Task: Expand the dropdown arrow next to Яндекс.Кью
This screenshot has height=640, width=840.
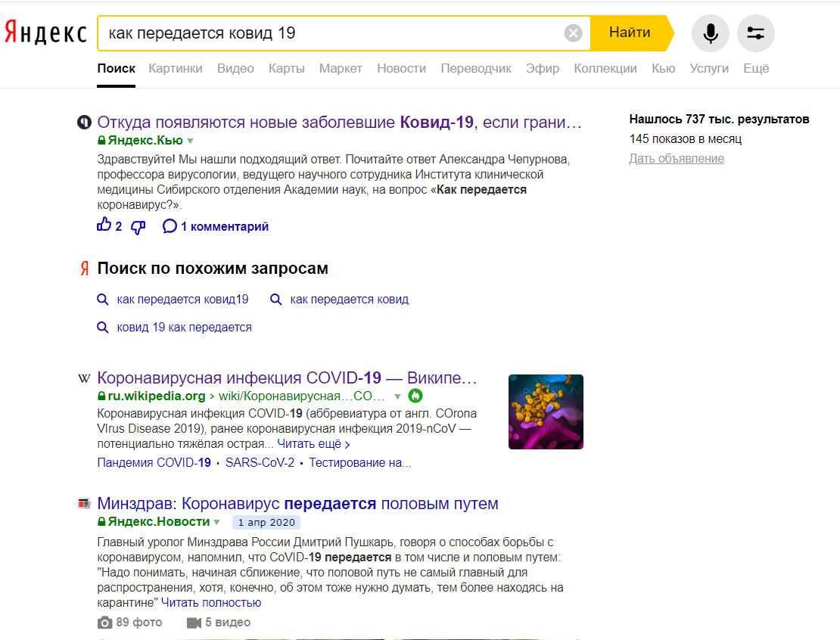Action: pos(189,140)
